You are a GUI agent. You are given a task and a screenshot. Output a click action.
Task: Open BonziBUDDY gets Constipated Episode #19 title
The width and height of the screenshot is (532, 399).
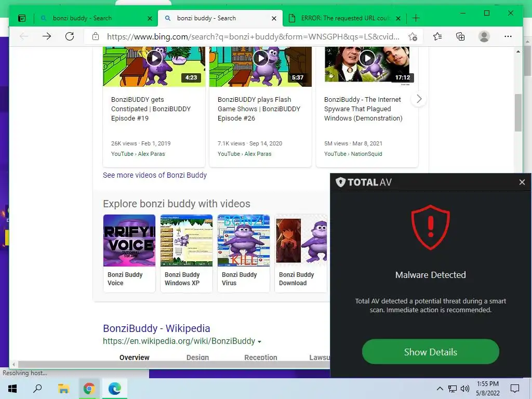click(x=151, y=109)
